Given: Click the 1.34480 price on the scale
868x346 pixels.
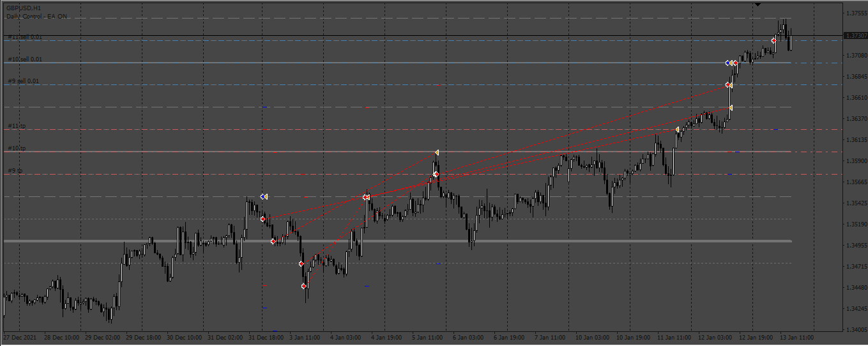Looking at the screenshot, I should [856, 288].
